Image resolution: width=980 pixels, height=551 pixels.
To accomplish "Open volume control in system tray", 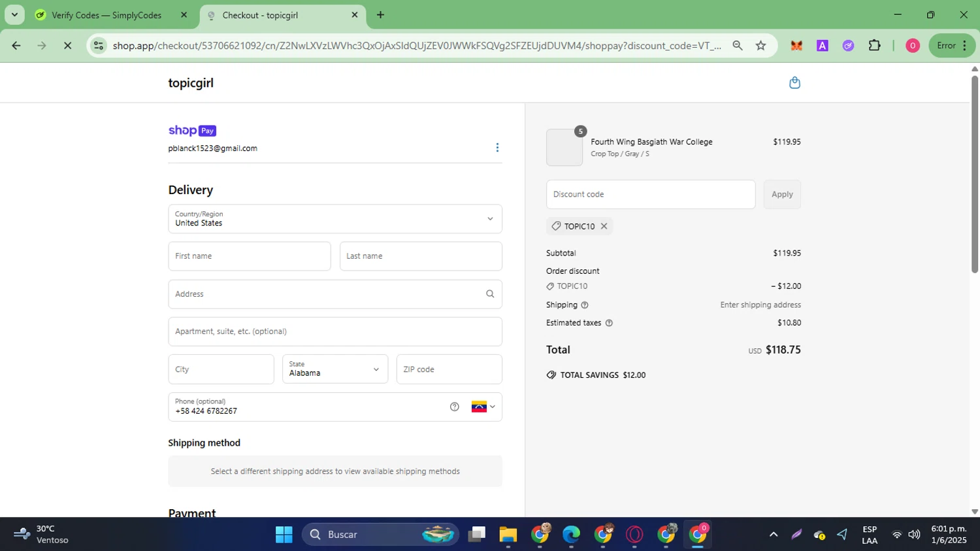I will [914, 535].
